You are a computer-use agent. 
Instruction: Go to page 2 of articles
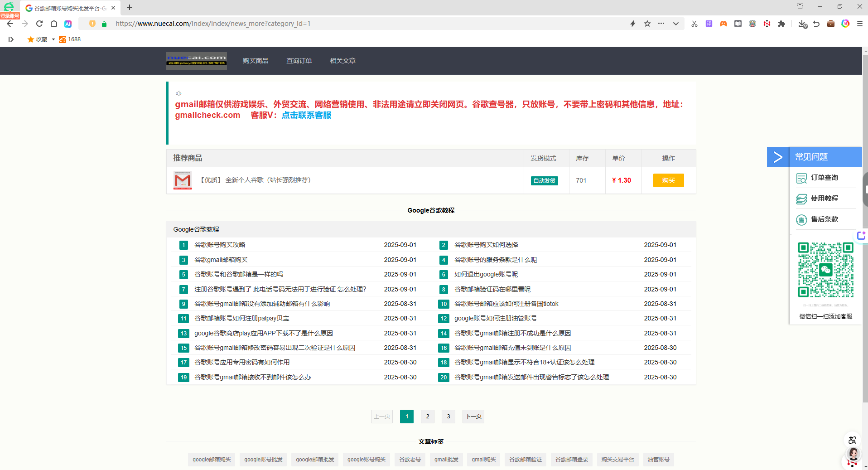pos(427,416)
